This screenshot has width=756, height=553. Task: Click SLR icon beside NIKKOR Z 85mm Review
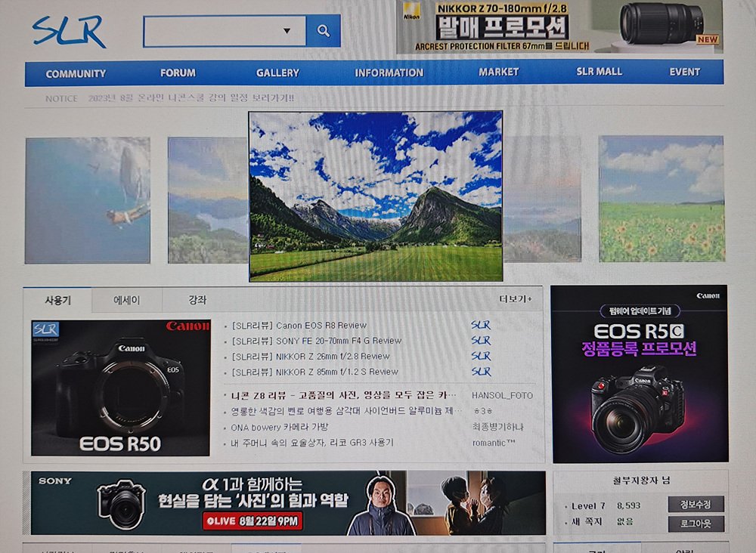(481, 372)
